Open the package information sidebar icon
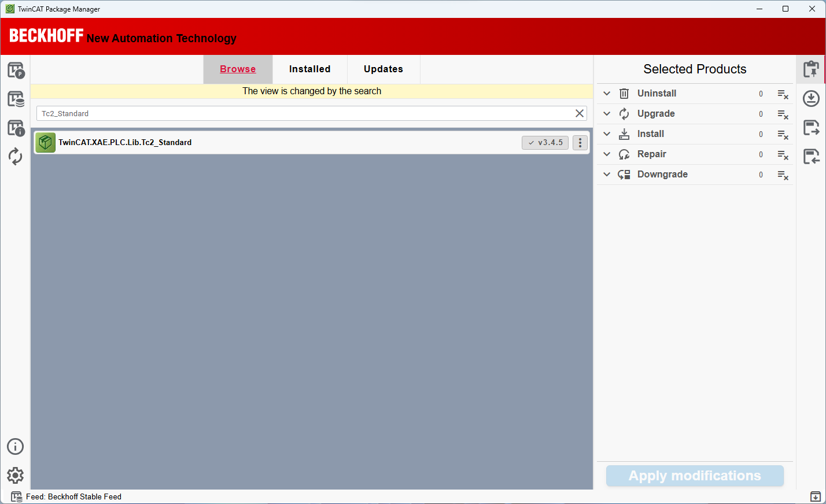 [x=16, y=128]
